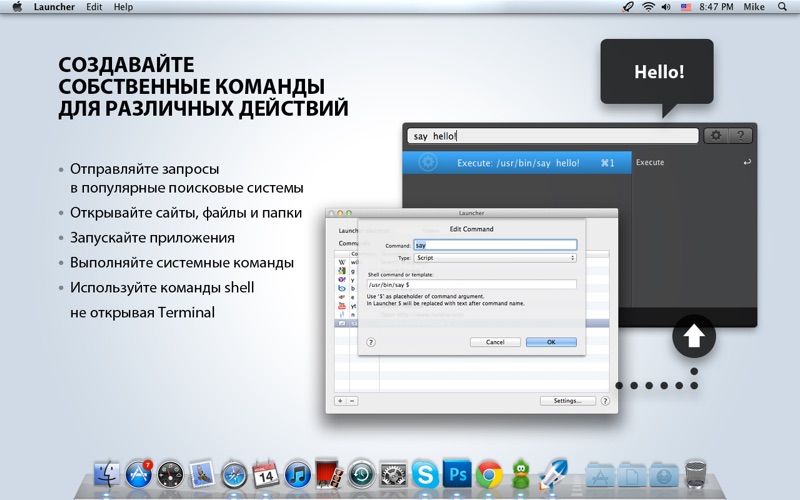Open the Type dropdown set to Script
This screenshot has height=500, width=800.
[495, 258]
